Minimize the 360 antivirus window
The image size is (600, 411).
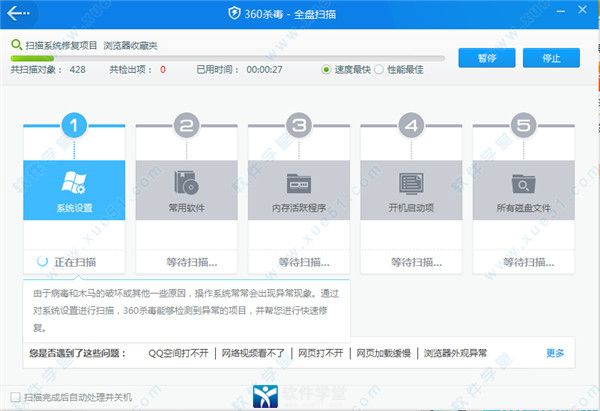[x=561, y=11]
